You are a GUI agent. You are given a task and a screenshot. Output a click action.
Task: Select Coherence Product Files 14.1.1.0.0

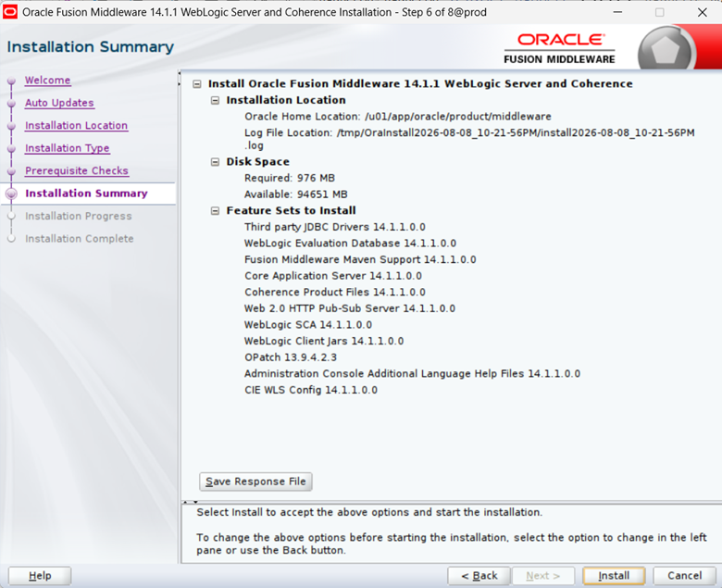[335, 293]
